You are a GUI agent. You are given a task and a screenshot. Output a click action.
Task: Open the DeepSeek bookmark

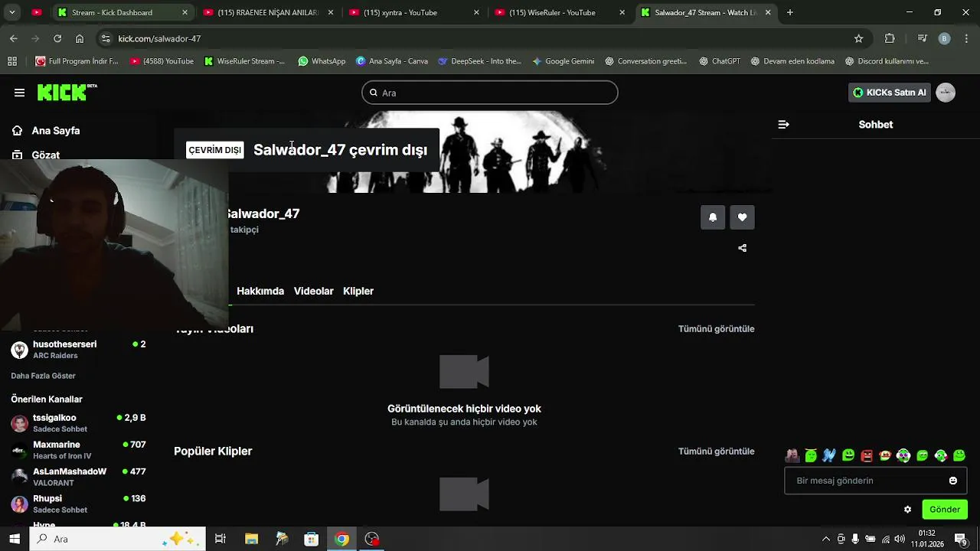[479, 61]
